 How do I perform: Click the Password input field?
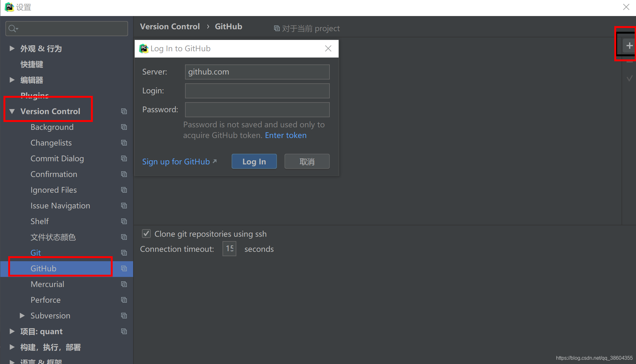(x=257, y=110)
